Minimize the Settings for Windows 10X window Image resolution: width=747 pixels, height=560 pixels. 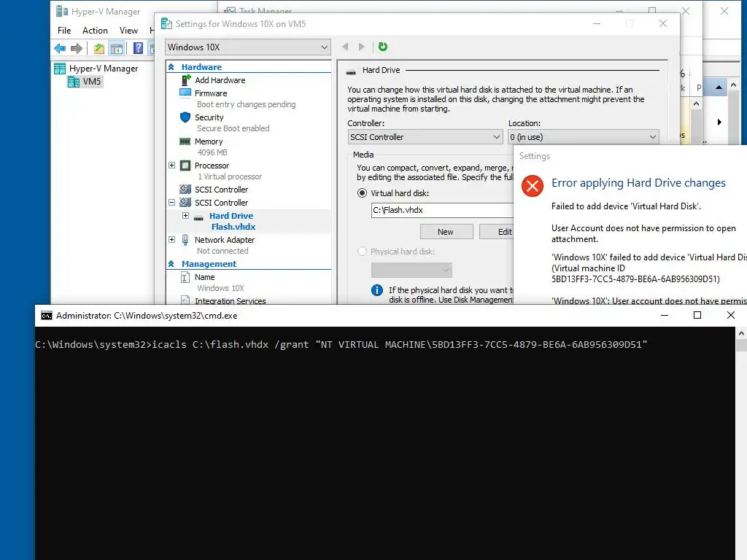pos(597,24)
